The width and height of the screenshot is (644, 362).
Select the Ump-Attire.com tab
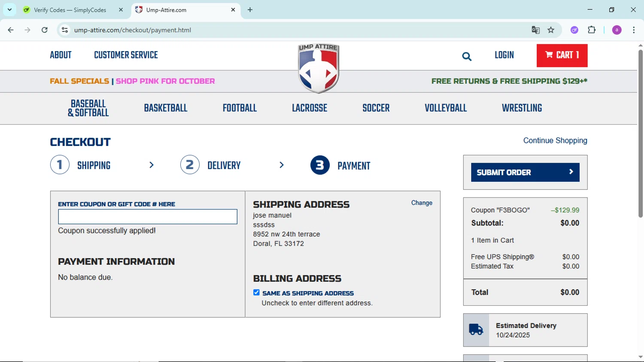click(185, 10)
